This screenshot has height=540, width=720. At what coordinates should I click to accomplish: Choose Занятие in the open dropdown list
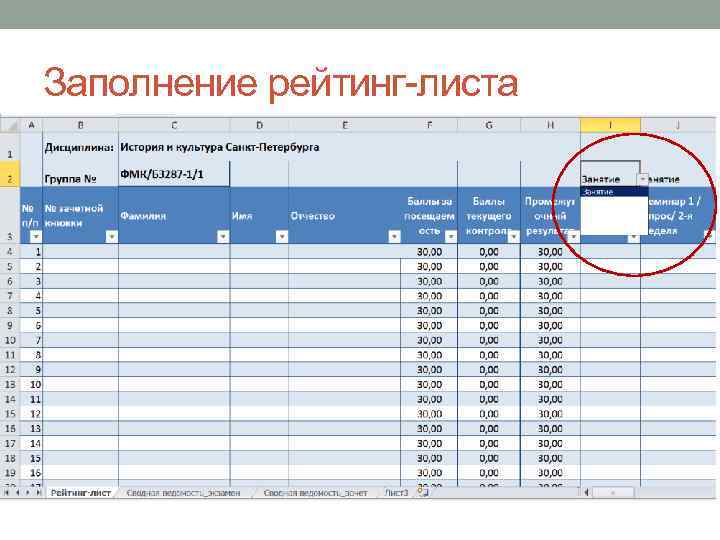point(614,192)
